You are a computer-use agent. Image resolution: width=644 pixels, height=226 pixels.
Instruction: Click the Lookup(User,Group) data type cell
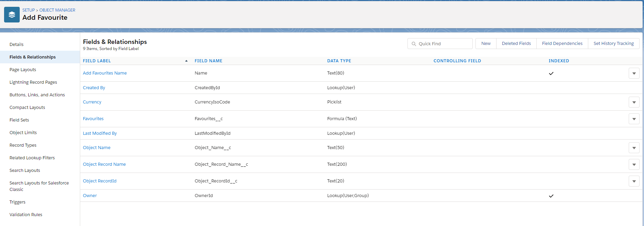348,196
